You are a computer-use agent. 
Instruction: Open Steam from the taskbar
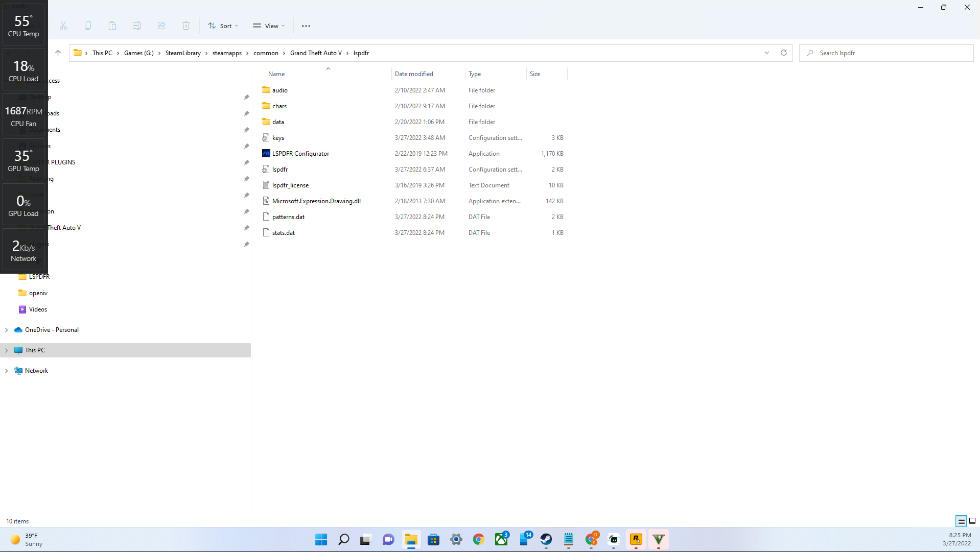coord(546,539)
